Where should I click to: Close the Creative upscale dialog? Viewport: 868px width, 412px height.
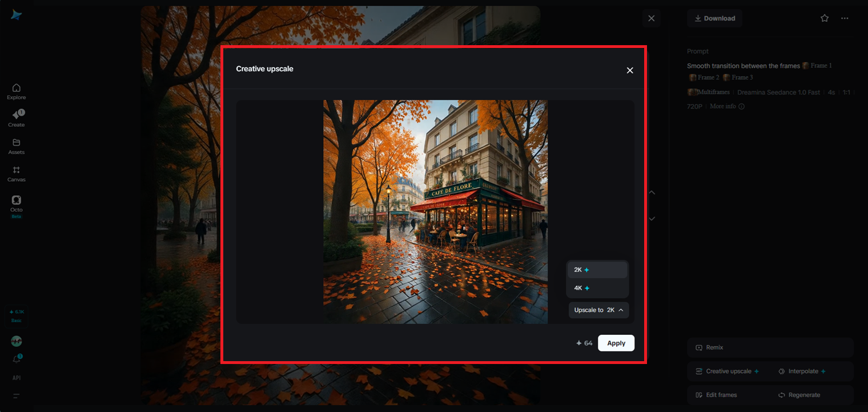(x=630, y=70)
